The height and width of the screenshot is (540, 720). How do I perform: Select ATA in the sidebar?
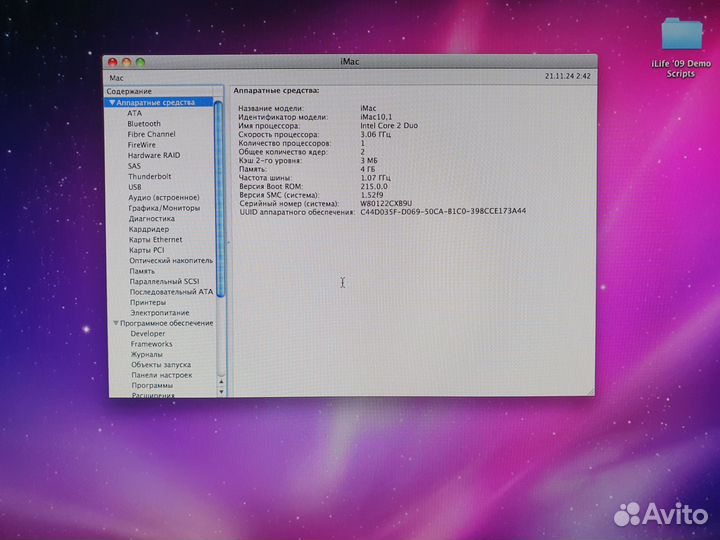(135, 113)
